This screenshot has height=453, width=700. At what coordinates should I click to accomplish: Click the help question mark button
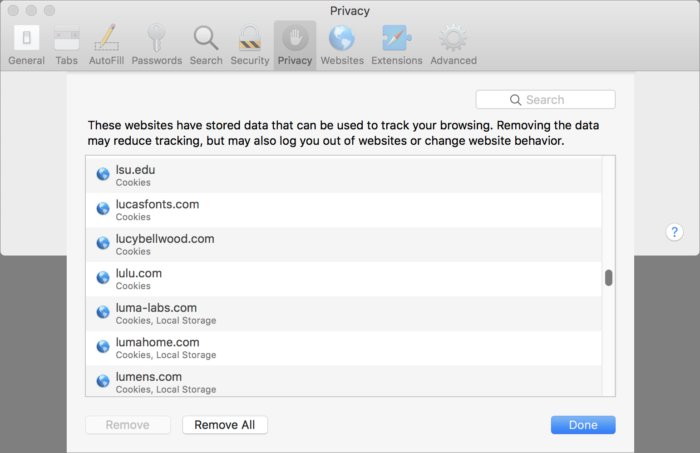click(674, 232)
